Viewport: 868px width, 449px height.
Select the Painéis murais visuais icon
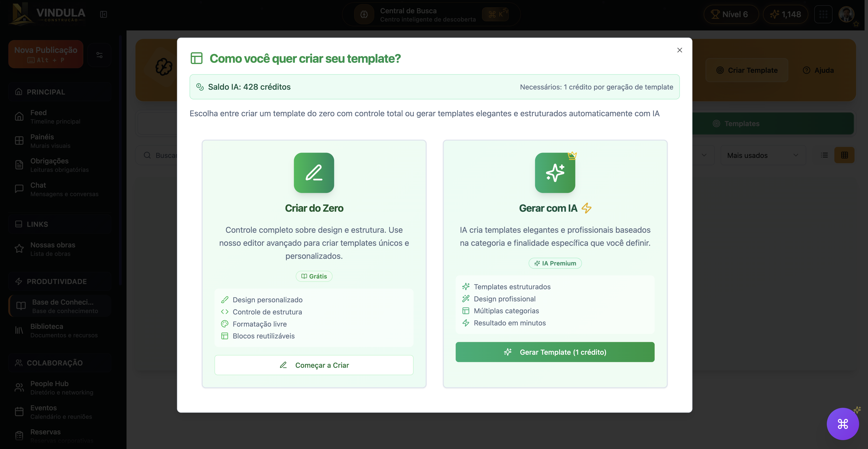(x=19, y=141)
